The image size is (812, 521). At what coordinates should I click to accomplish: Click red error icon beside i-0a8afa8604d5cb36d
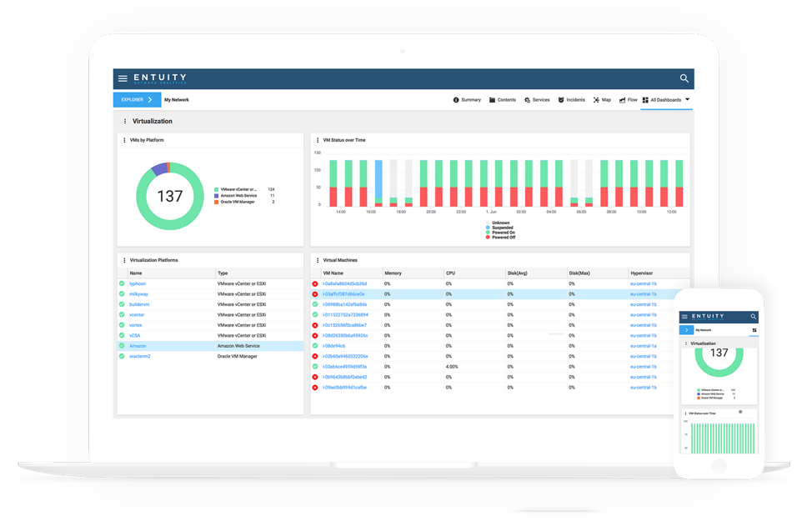(315, 283)
